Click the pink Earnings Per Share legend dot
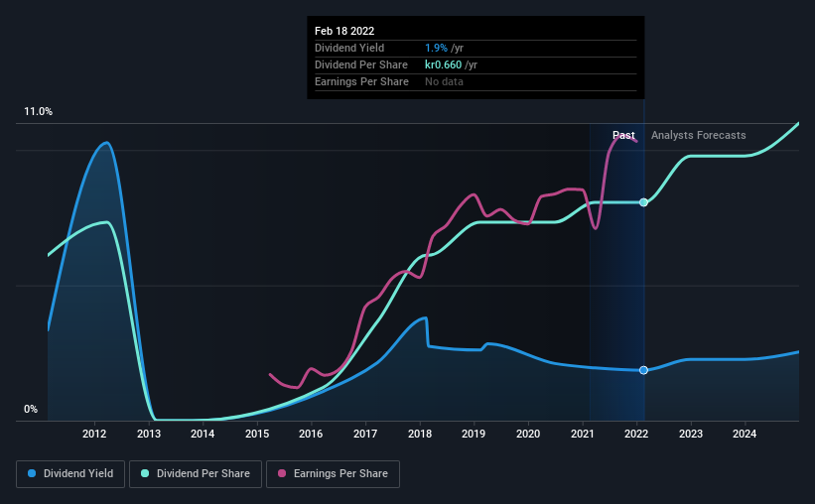Image resolution: width=815 pixels, height=504 pixels. (x=282, y=473)
